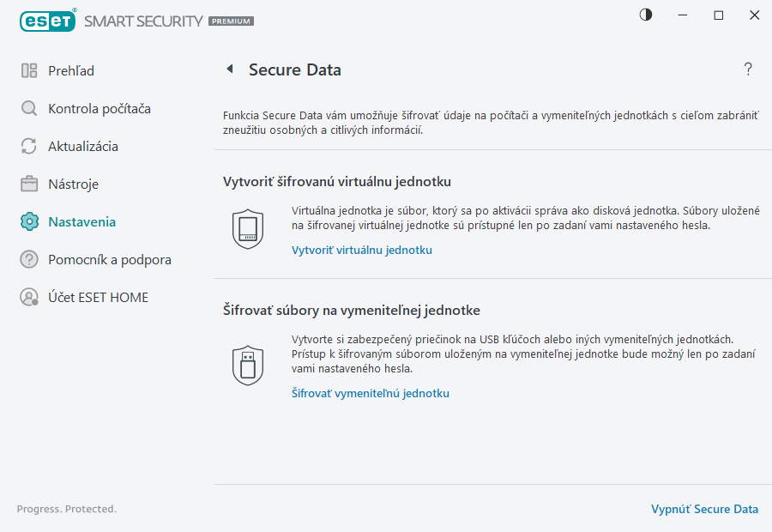This screenshot has width=772, height=532.
Task: Toggle the dark mode contrast icon
Action: point(644,15)
